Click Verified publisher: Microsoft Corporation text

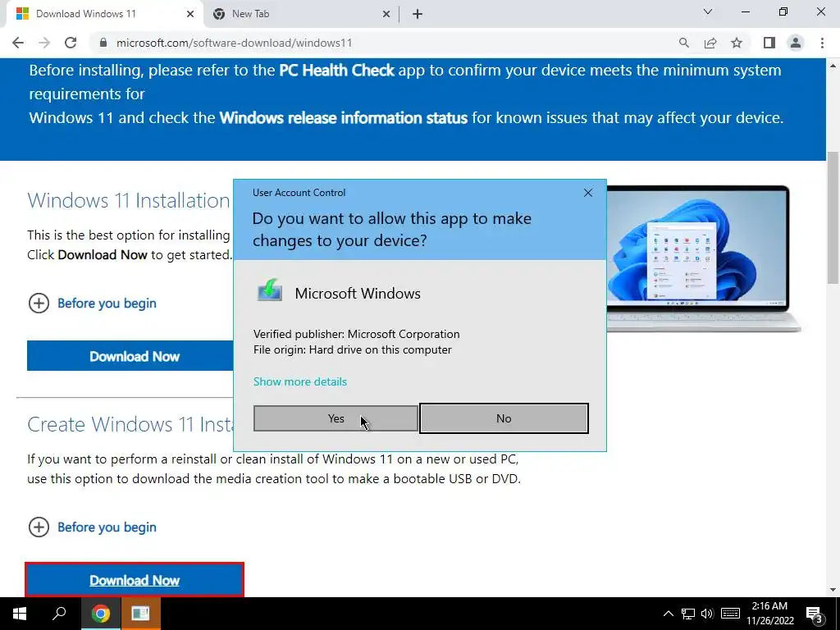tap(356, 335)
